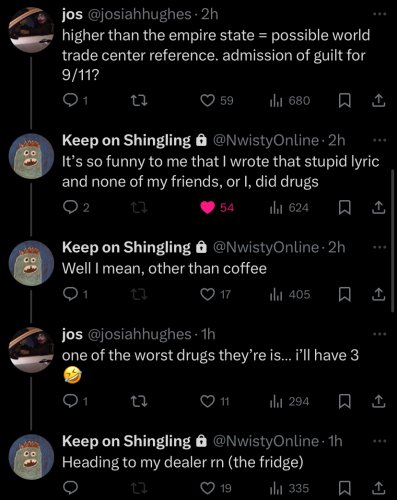Open Keep on Shingling name on 'fridge' tweet
The height and width of the screenshot is (500, 397).
(126, 441)
